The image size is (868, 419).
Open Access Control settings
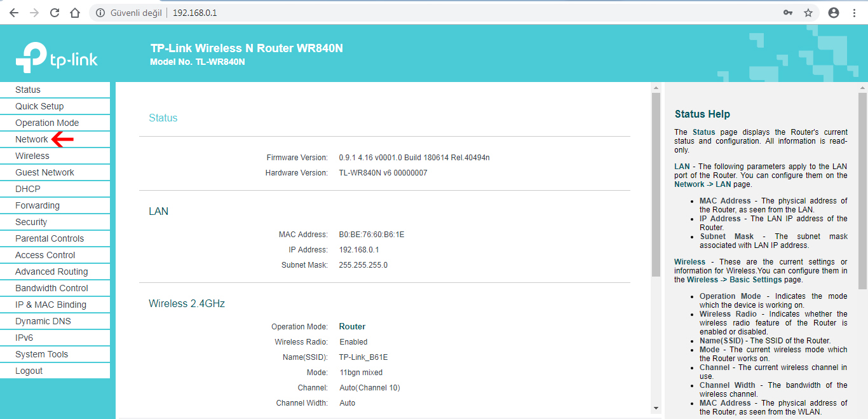55,255
